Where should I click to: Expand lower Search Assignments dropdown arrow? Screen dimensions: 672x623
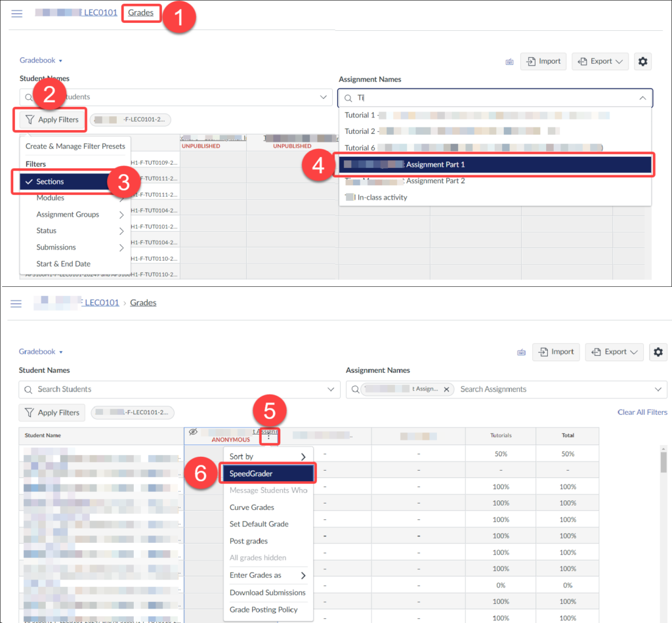point(658,389)
